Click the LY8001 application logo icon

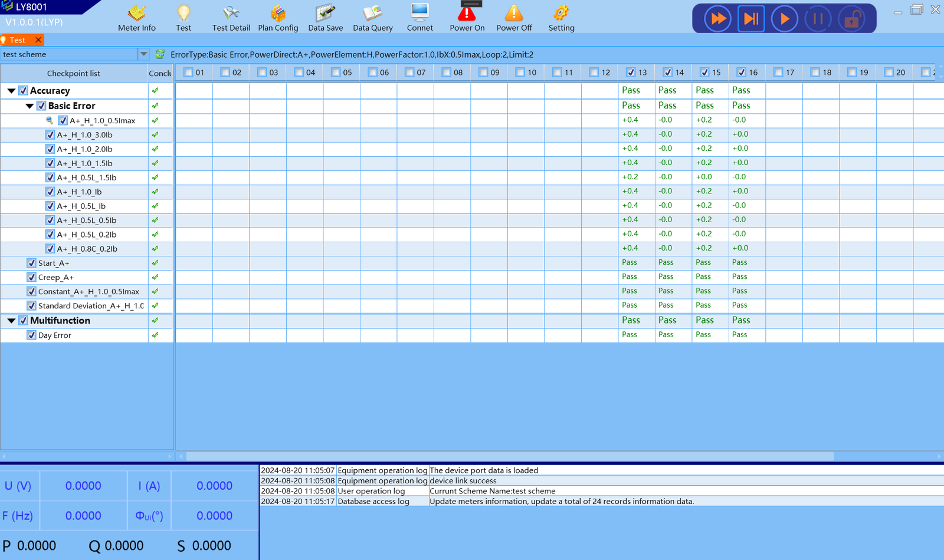tap(7, 6)
